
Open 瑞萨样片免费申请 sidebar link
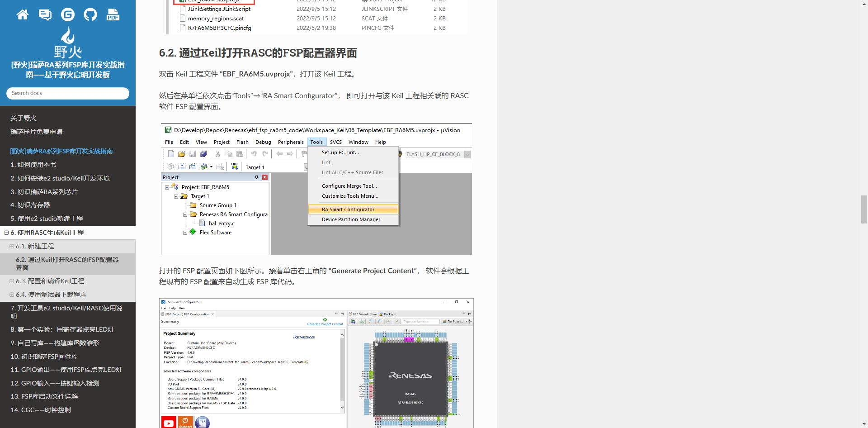pos(37,132)
